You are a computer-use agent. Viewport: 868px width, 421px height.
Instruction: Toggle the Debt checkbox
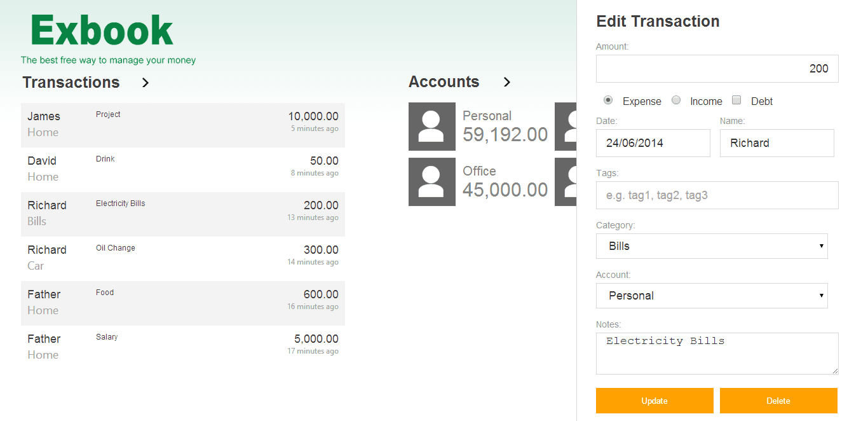[736, 100]
